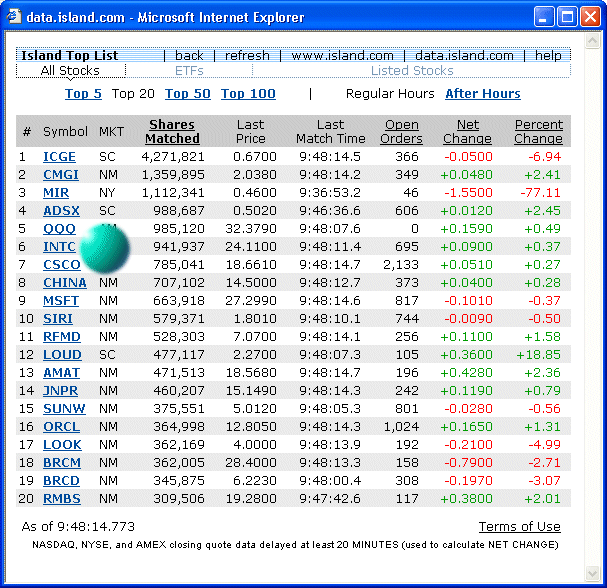The width and height of the screenshot is (607, 588).
Task: Show the Top 100 list
Action: [248, 93]
